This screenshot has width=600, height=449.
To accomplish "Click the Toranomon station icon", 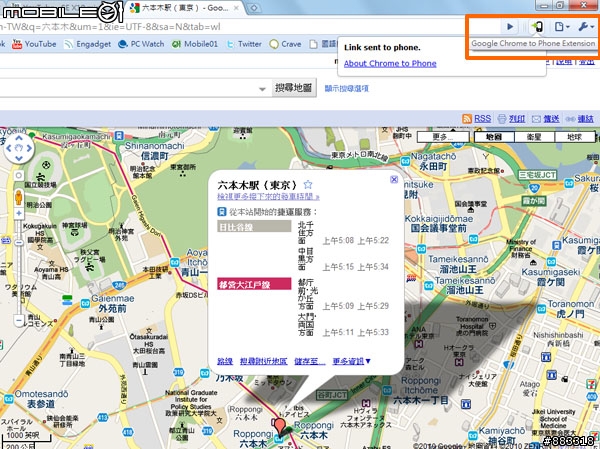I will (x=541, y=309).
